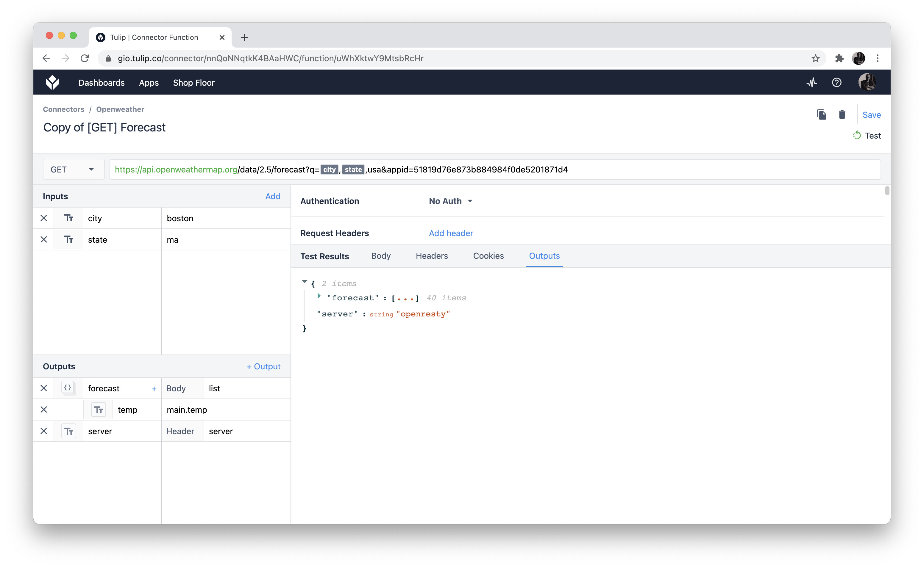The width and height of the screenshot is (924, 568).
Task: Expand the forecast array in results
Action: (319, 296)
